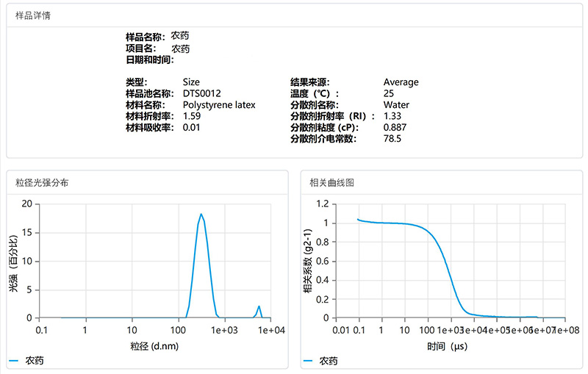This screenshot has height=374, width=588.
Task: Click the dispersant name Water
Action: coord(396,105)
